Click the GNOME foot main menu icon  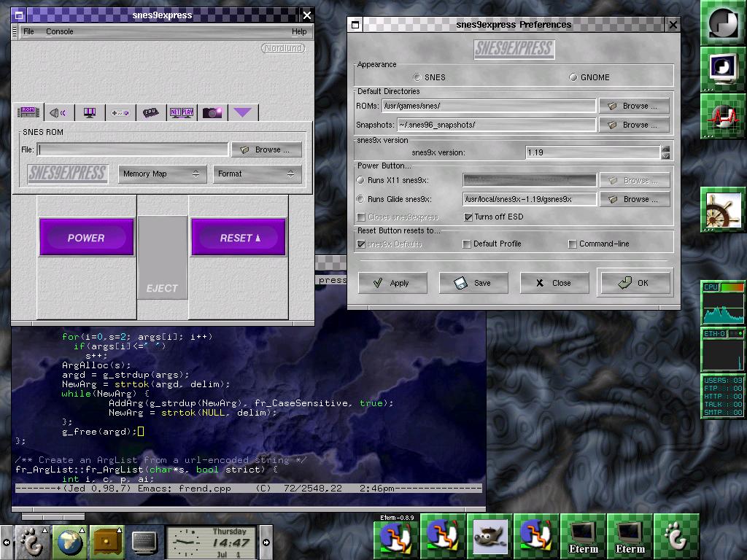[x=32, y=542]
